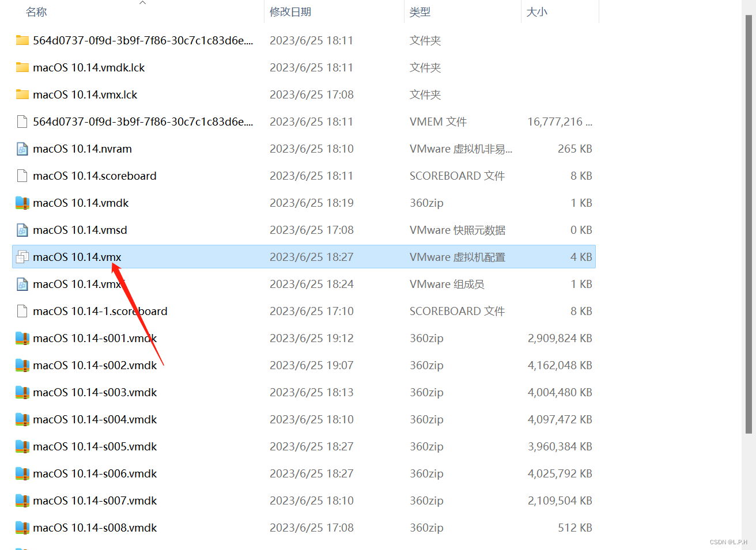Click the VMware icon beside macOS 10.14.vmsd
The width and height of the screenshot is (756, 550).
[x=22, y=230]
